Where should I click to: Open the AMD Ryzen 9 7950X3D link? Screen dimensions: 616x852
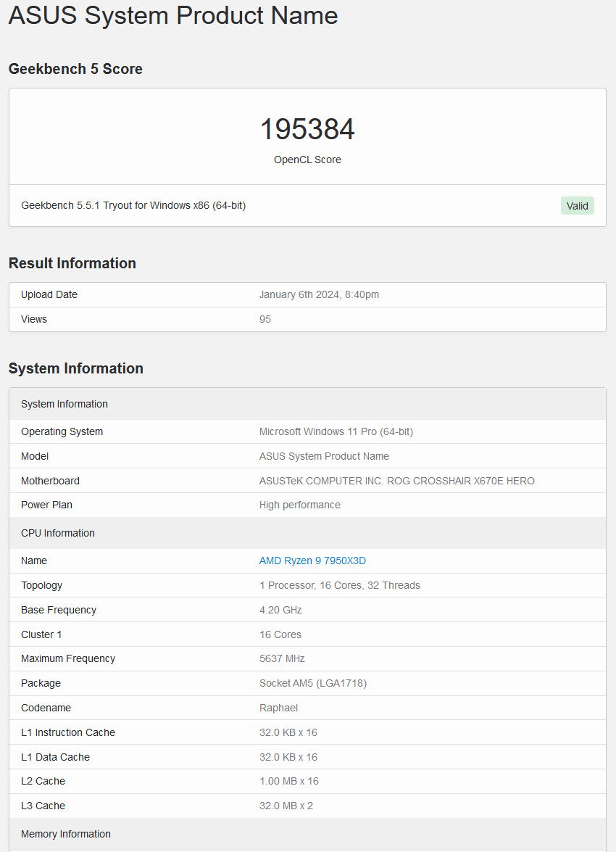coord(312,561)
